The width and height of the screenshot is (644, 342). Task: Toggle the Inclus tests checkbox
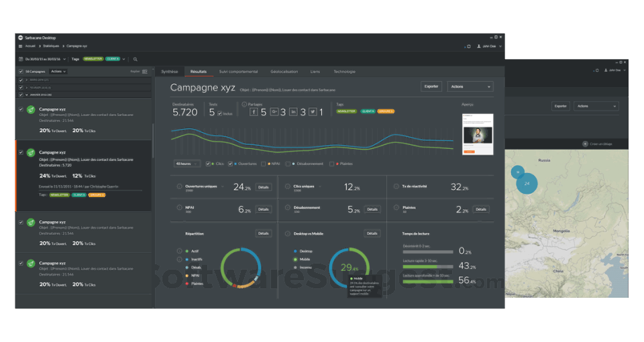point(220,114)
